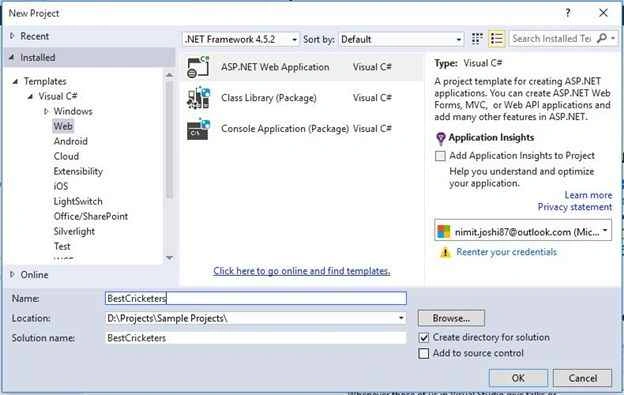This screenshot has width=624, height=395.
Task: Select the ASP.NET Web Application template icon
Action: point(198,67)
